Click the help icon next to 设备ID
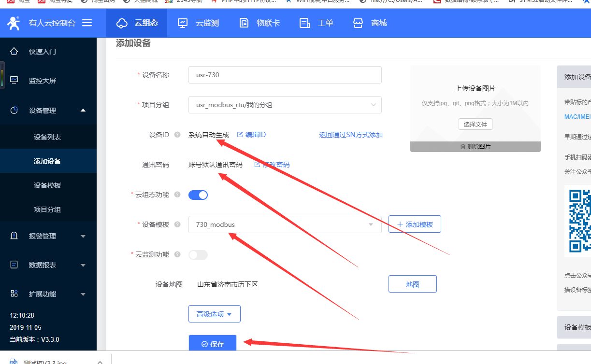The width and height of the screenshot is (591, 364). point(177,135)
